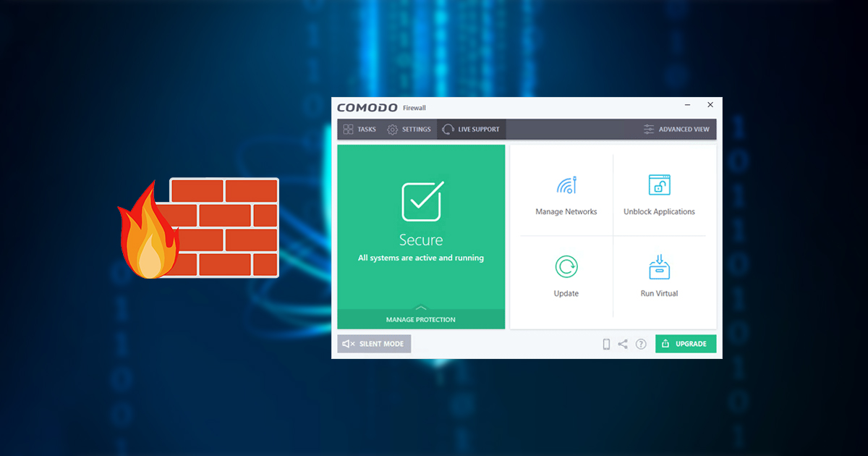The image size is (868, 456).
Task: Click the chevron above Manage Protection
Action: pos(421,308)
